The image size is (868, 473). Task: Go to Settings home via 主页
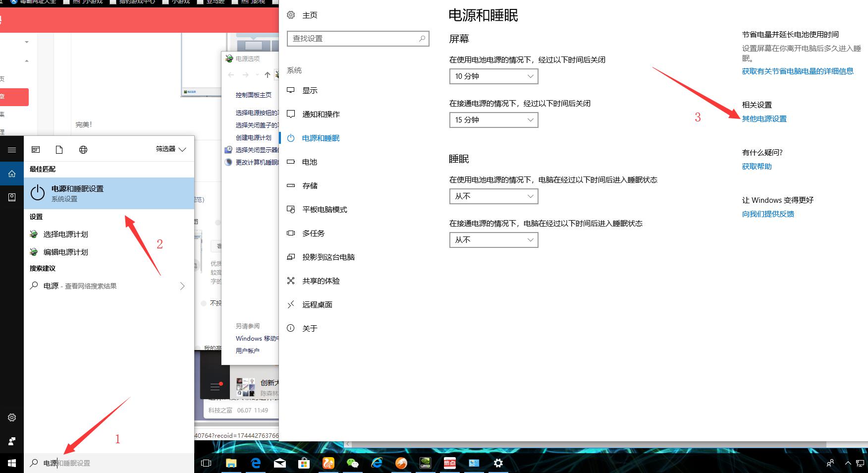click(x=310, y=15)
